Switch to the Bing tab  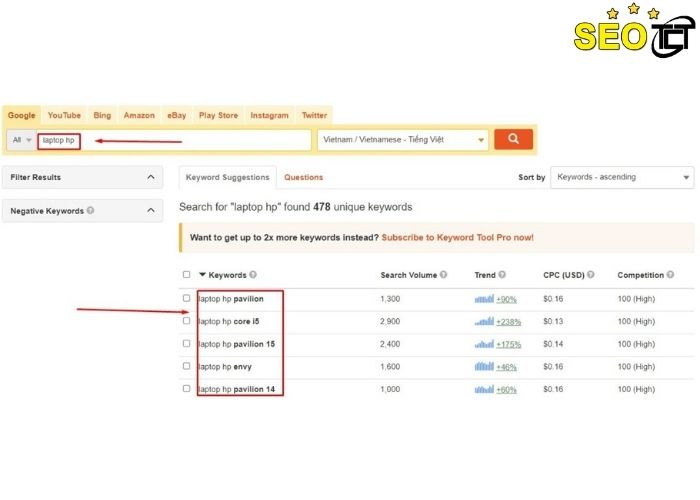(x=102, y=115)
